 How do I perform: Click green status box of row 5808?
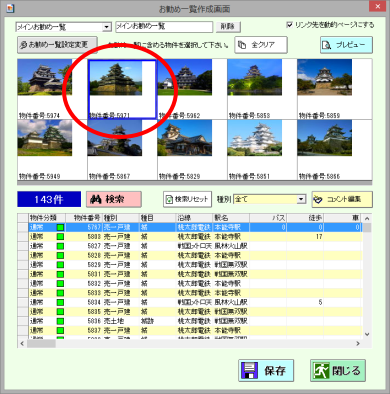click(x=60, y=237)
